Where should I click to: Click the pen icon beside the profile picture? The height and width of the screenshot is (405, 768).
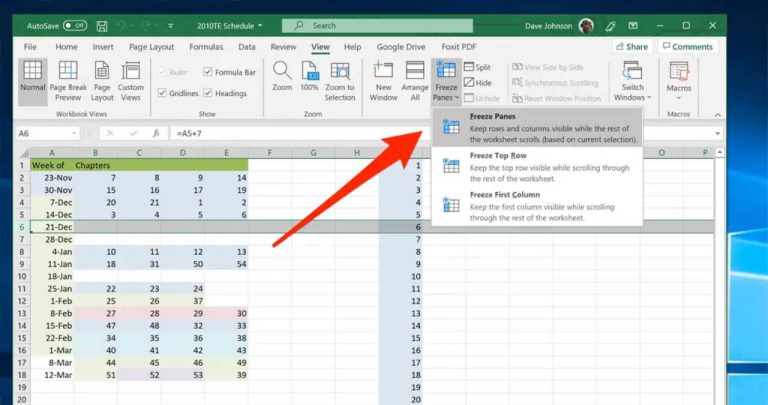pos(610,26)
